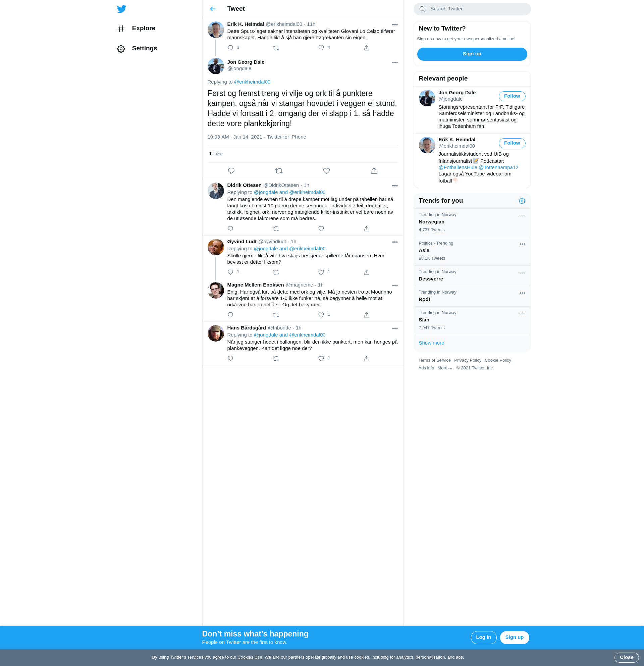This screenshot has height=666, width=644.
Task: Retweet Jon Georg Dale's main tweet
Action: (x=278, y=171)
